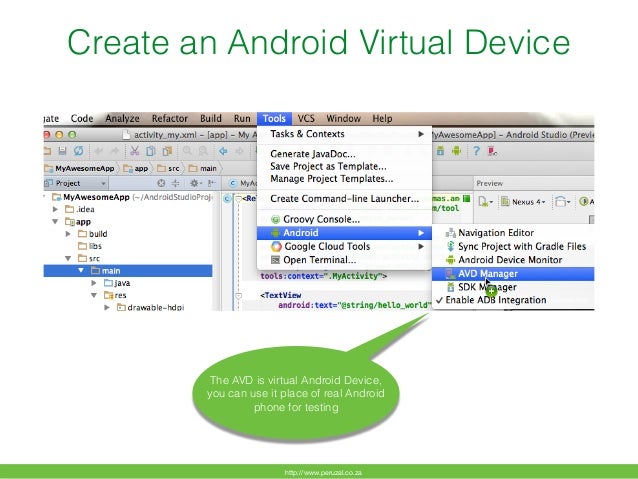Click the Synchronize refresh toolbar icon
This screenshot has height=479, width=638.
pyautogui.click(x=79, y=151)
